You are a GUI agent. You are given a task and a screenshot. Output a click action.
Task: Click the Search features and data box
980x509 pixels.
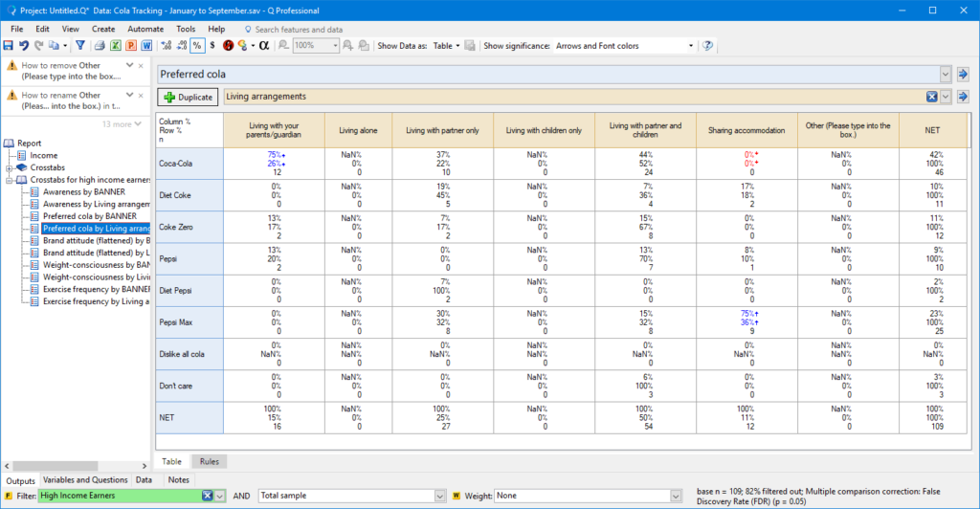pos(299,30)
